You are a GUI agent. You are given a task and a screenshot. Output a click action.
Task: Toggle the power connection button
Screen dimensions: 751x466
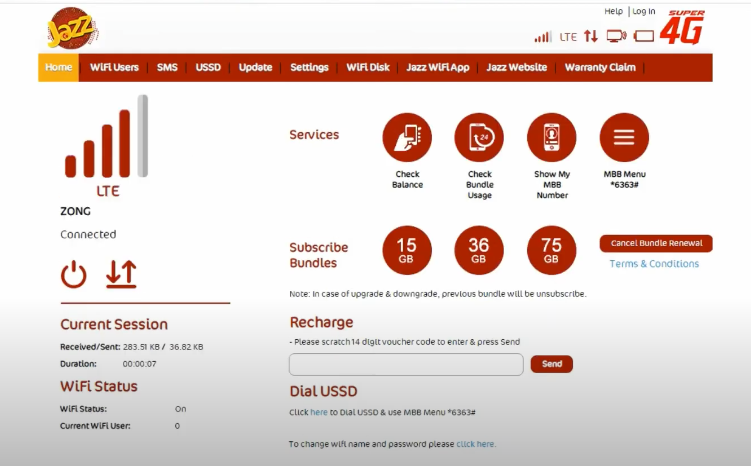(74, 274)
